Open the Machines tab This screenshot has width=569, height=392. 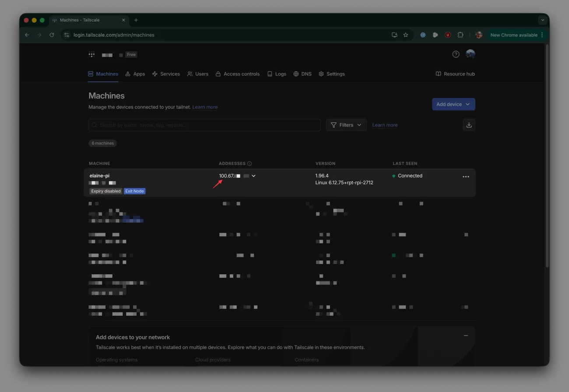[103, 74]
